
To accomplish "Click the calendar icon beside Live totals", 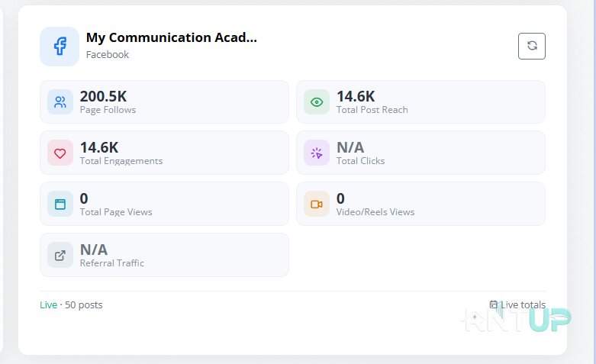I will click(494, 304).
